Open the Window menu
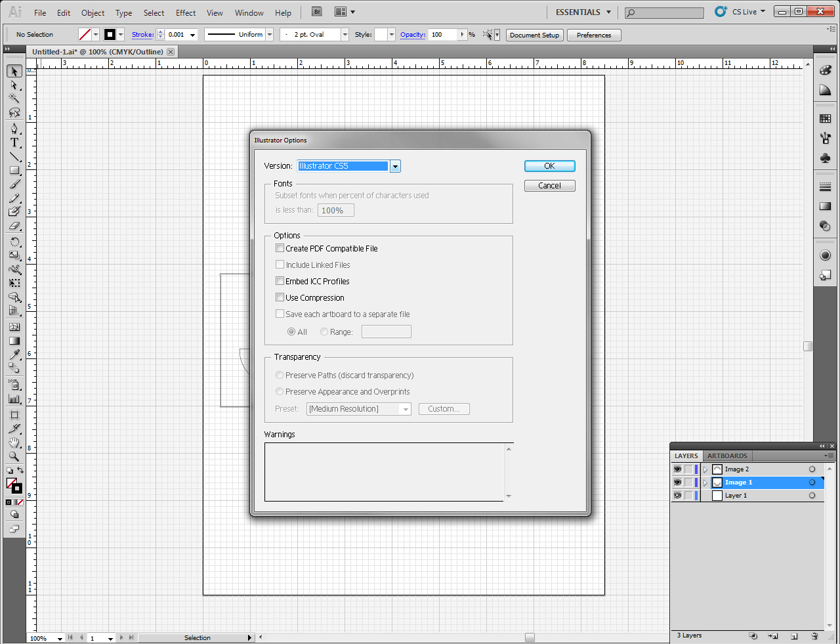The width and height of the screenshot is (840, 644). (x=249, y=12)
